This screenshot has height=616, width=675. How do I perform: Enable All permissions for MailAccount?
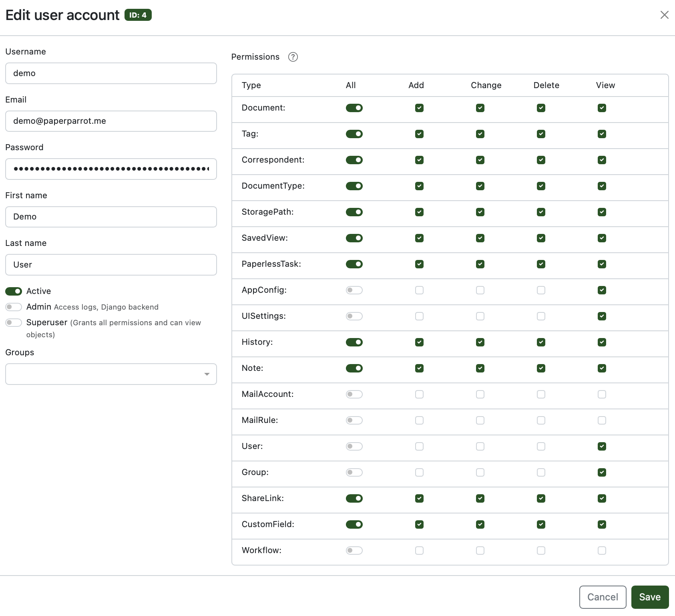(x=354, y=395)
